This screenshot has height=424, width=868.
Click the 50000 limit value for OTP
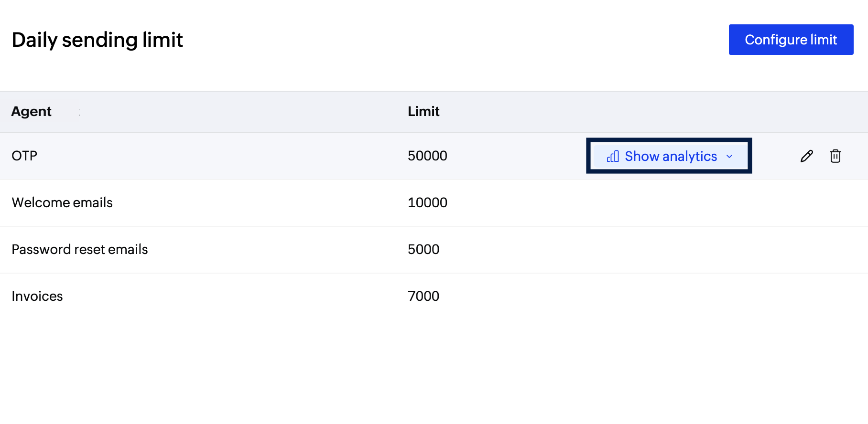427,156
